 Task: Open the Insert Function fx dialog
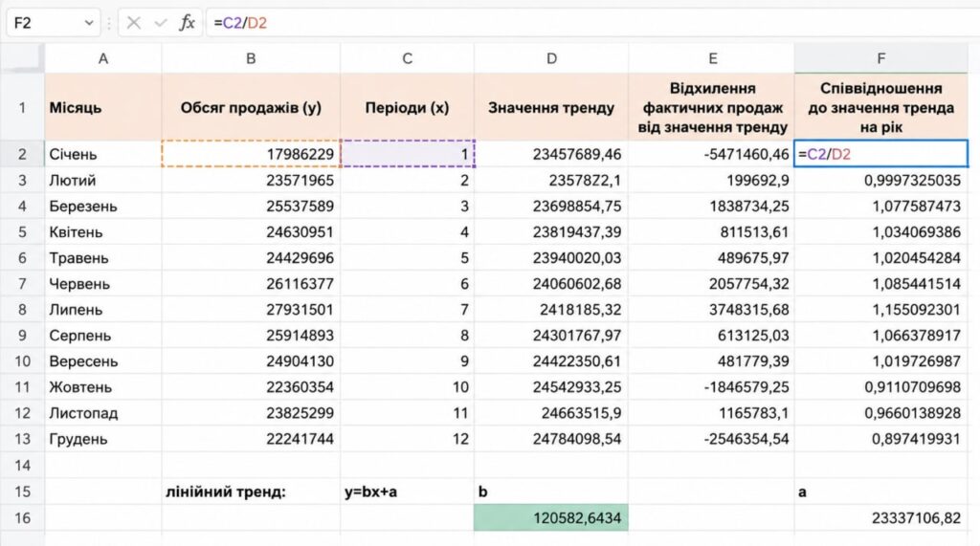coord(187,23)
